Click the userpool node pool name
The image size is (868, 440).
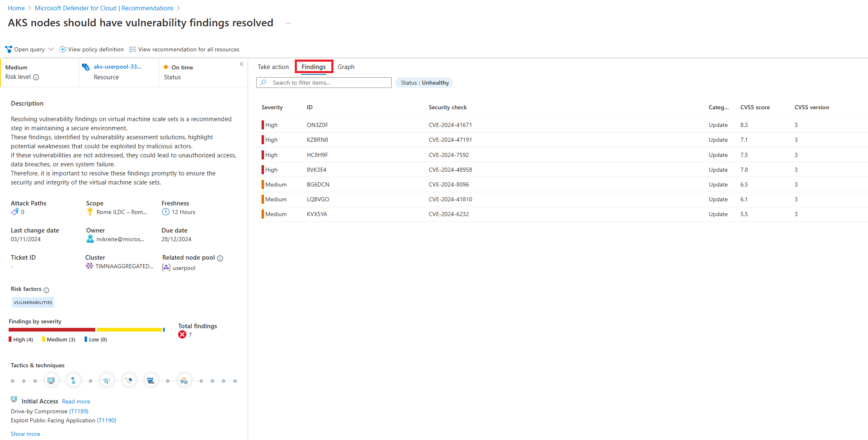click(184, 268)
